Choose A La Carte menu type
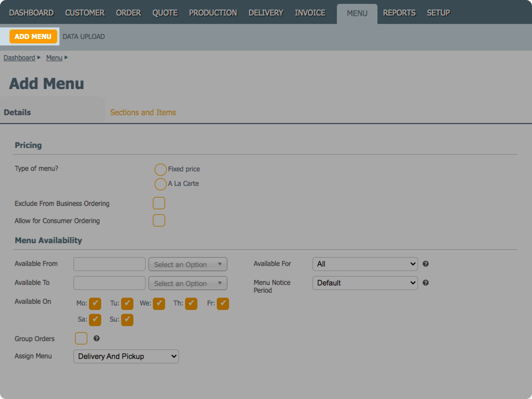 (x=160, y=184)
